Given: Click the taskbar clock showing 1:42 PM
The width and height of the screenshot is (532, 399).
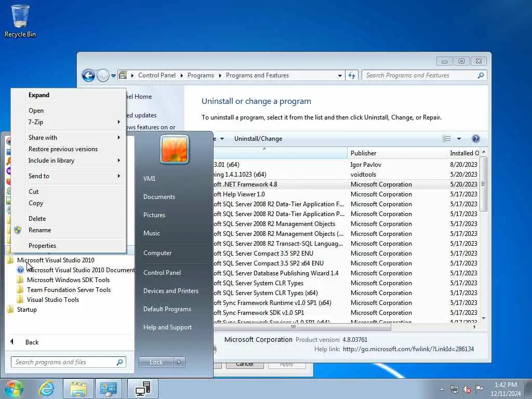Looking at the screenshot, I should click(505, 389).
